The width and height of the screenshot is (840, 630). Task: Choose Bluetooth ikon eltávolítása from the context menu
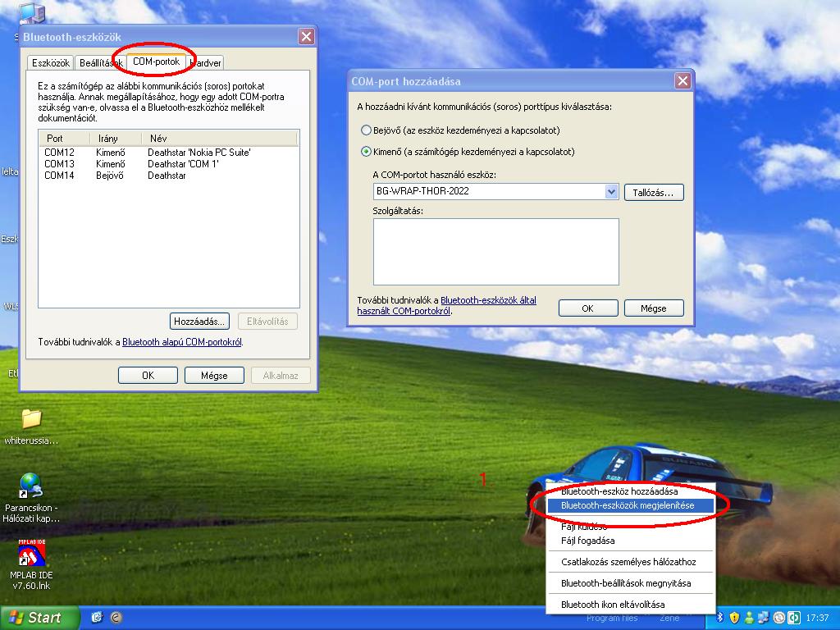pos(630,605)
